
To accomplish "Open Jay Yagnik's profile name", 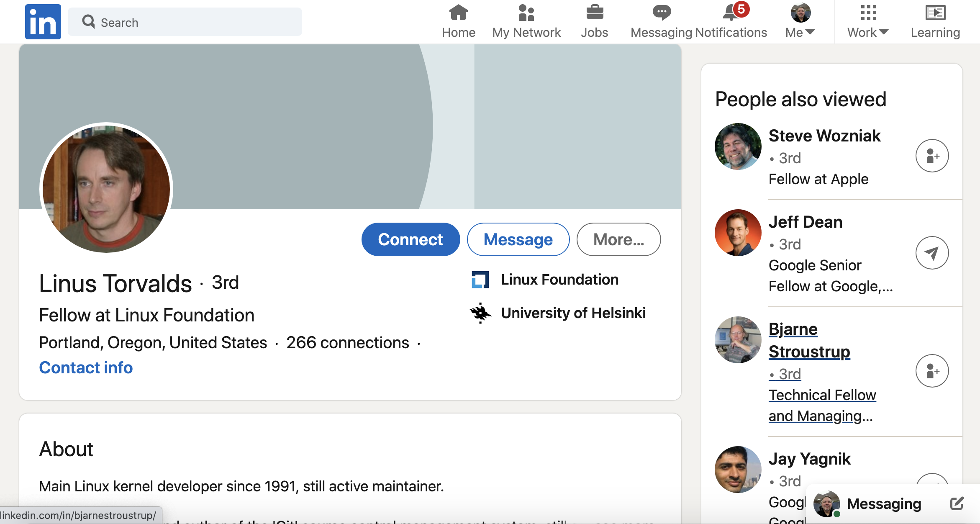I will click(x=810, y=459).
